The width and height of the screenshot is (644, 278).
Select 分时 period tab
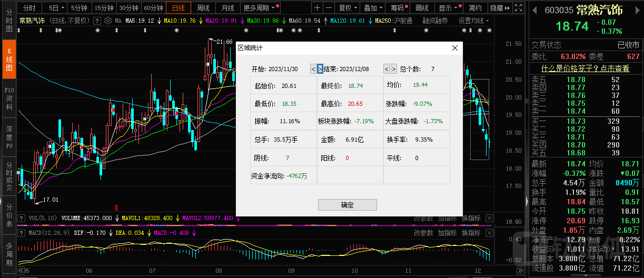29,8
